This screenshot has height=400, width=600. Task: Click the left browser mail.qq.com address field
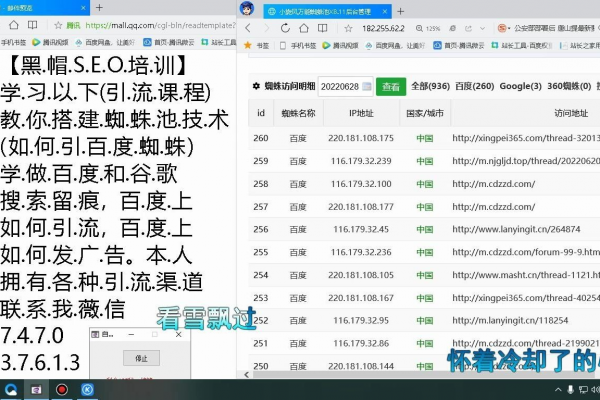point(160,25)
